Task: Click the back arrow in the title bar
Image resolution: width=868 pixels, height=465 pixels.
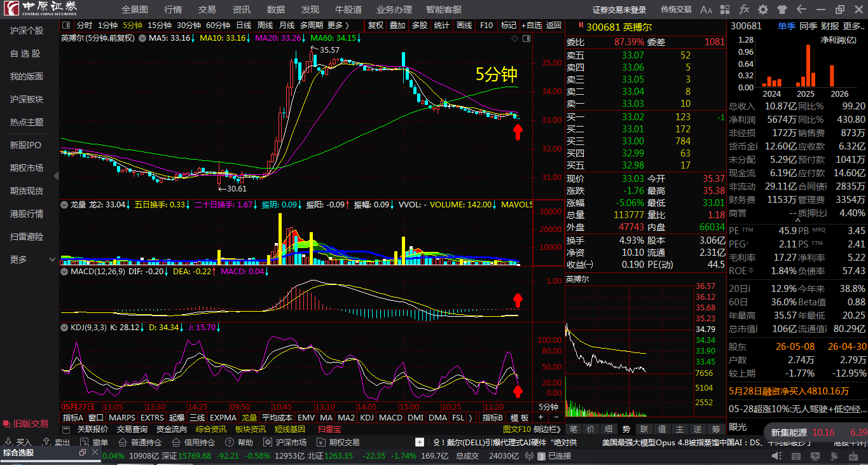Action: click(800, 10)
